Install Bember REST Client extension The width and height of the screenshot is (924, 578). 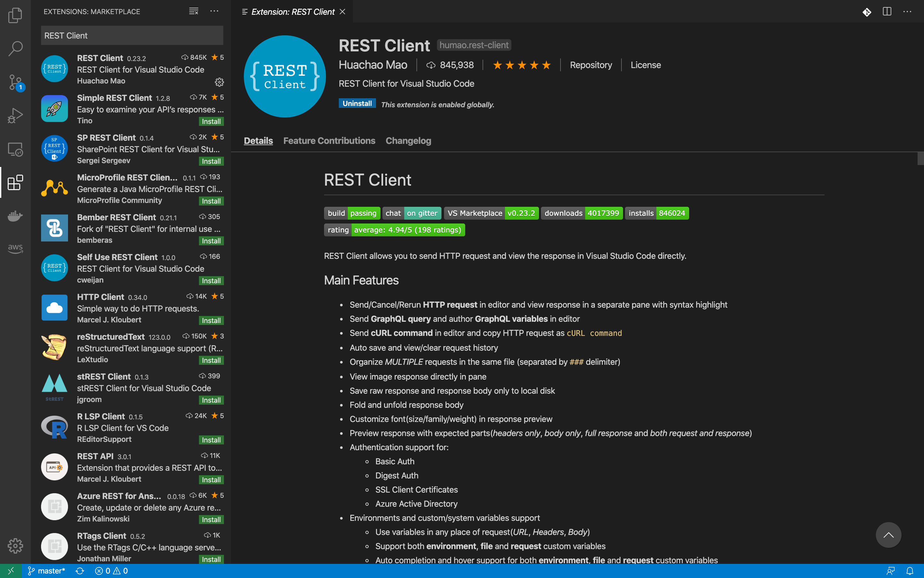pyautogui.click(x=211, y=241)
